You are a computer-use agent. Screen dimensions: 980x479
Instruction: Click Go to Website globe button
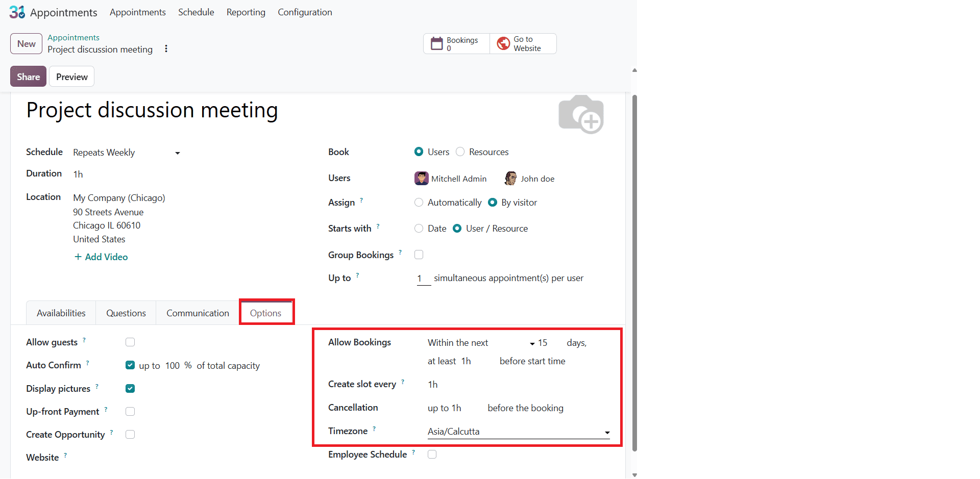523,44
